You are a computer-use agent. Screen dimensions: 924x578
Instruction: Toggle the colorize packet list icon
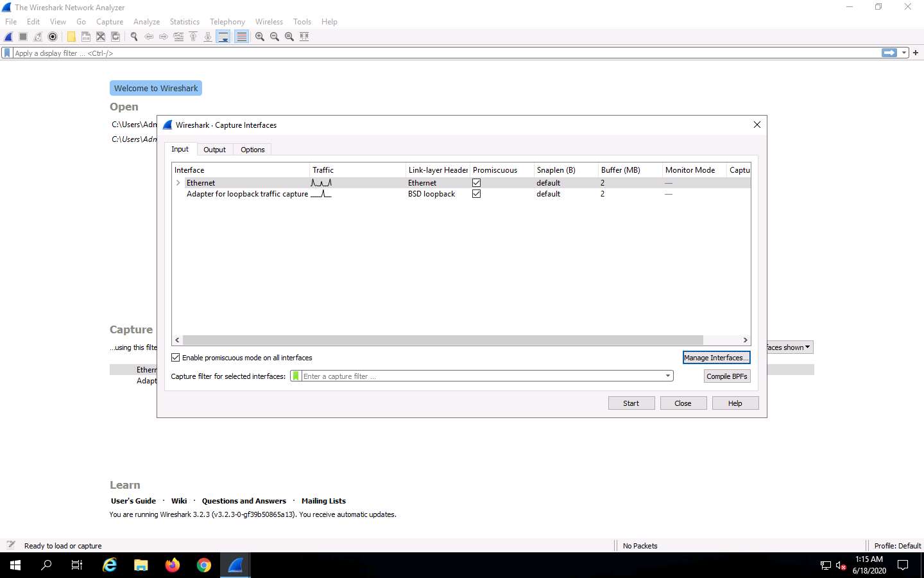(x=241, y=37)
